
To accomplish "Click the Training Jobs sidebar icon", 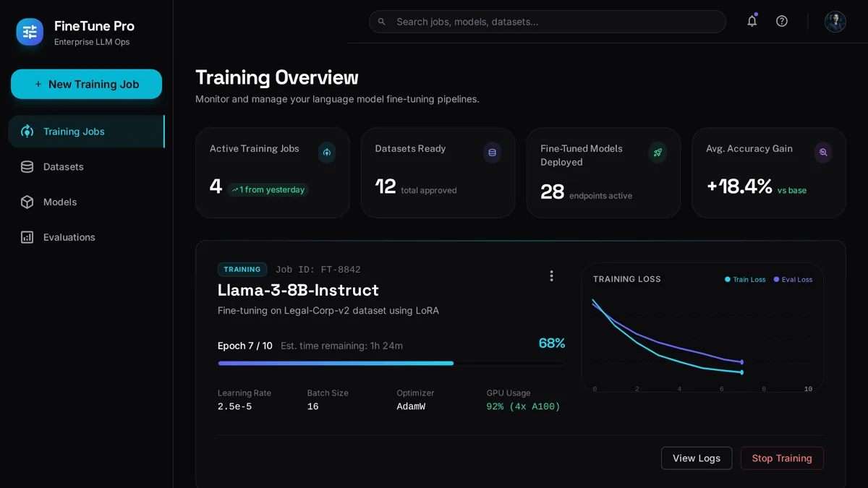I will pyautogui.click(x=27, y=132).
